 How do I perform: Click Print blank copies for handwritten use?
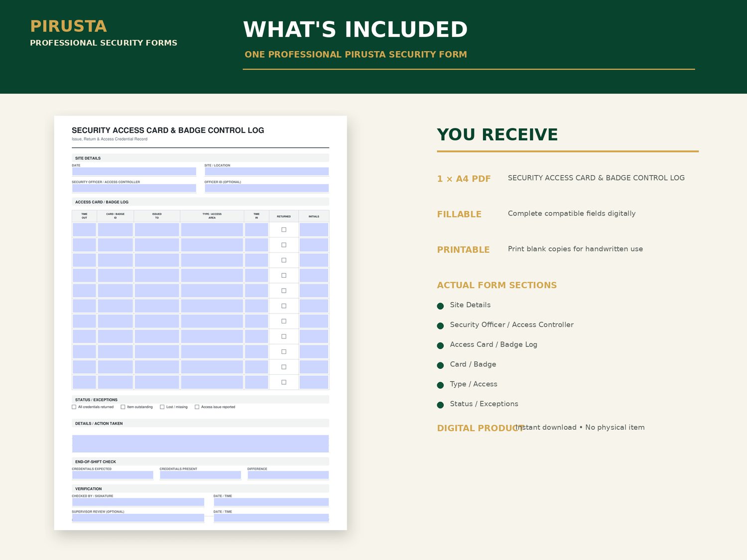[575, 249]
